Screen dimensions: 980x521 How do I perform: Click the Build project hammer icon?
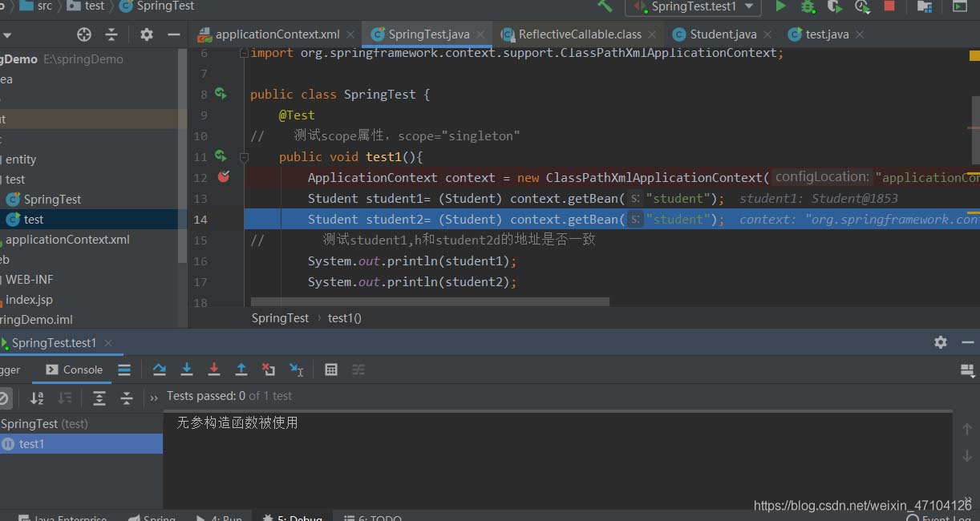coord(605,6)
